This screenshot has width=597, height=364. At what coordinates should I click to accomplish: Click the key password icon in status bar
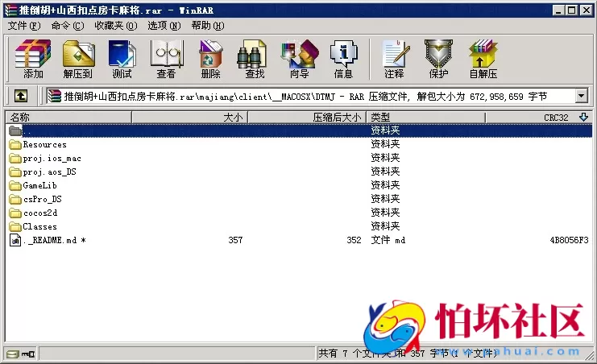click(27, 354)
